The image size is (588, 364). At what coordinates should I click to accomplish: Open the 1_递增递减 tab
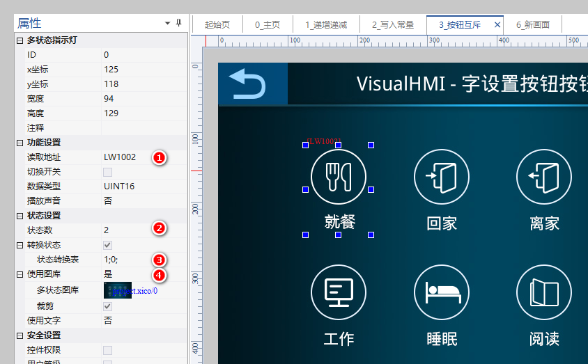tap(326, 25)
